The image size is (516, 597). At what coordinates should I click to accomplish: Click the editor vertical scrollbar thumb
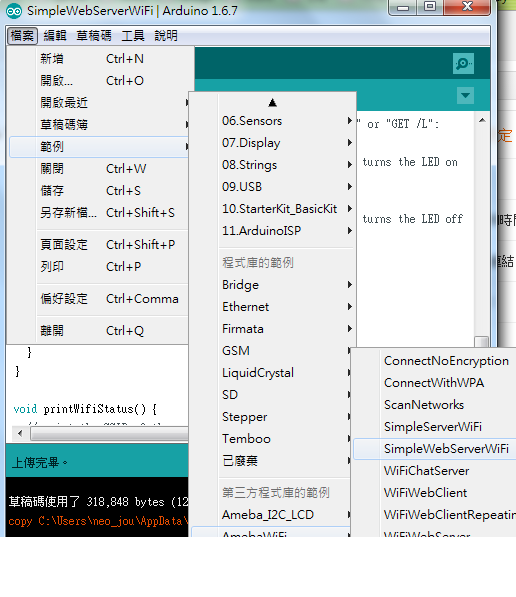(x=482, y=342)
